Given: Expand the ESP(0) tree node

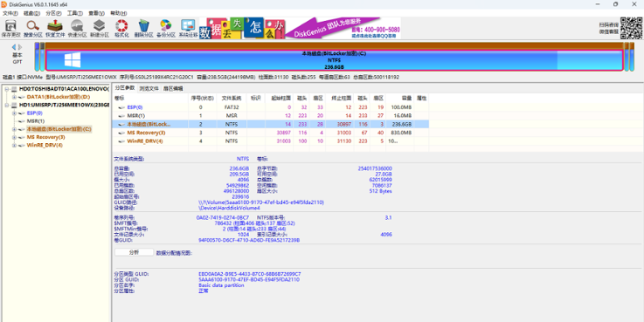Looking at the screenshot, I should point(14,113).
